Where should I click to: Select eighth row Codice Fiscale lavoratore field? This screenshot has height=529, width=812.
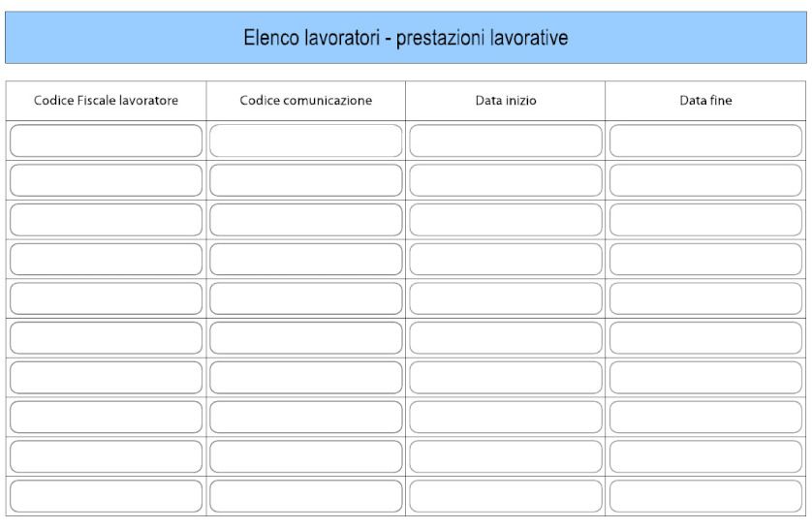tap(106, 417)
